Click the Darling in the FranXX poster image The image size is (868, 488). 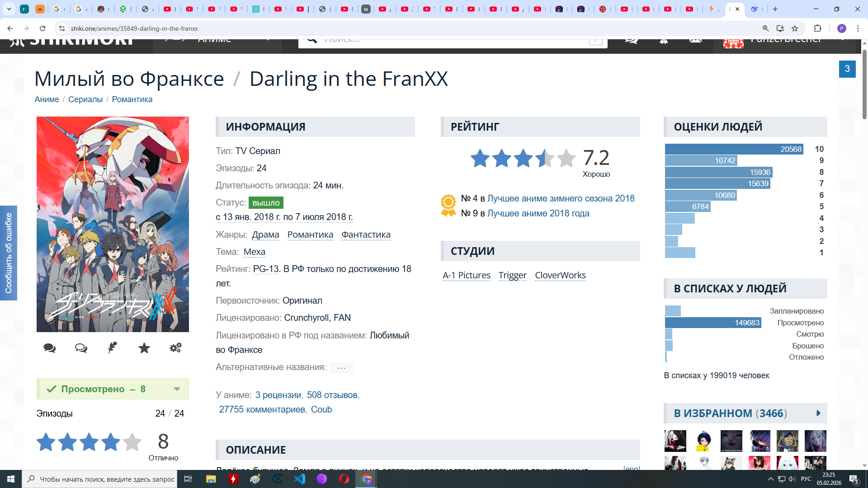(x=113, y=224)
